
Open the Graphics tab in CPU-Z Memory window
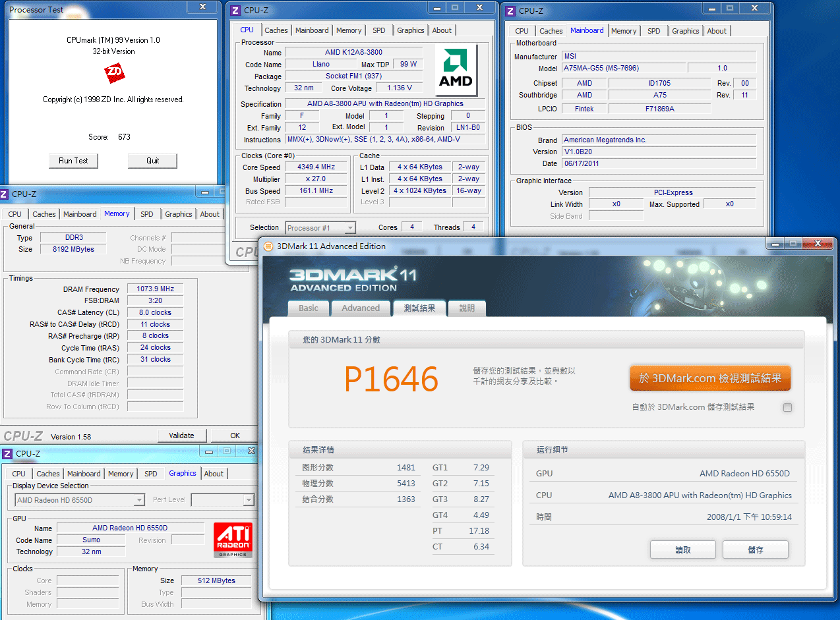point(179,214)
